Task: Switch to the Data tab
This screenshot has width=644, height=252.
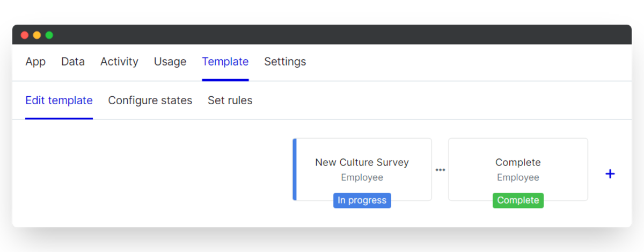Action: coord(73,62)
